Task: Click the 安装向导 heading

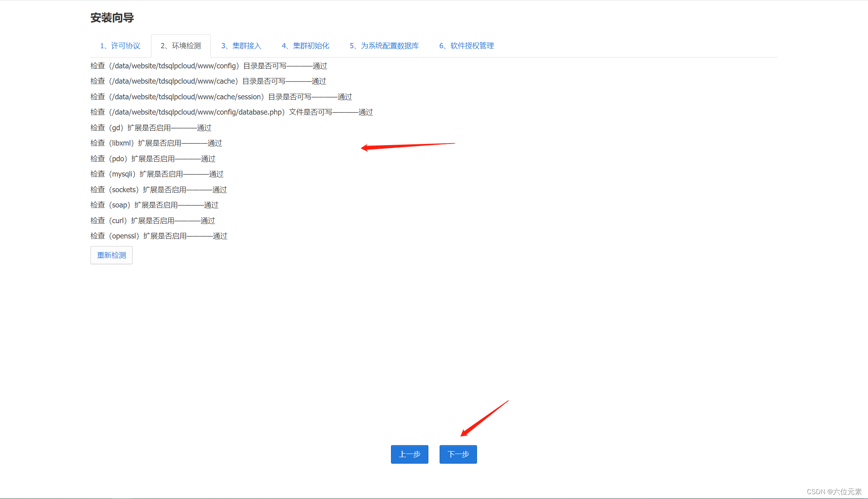Action: click(112, 18)
